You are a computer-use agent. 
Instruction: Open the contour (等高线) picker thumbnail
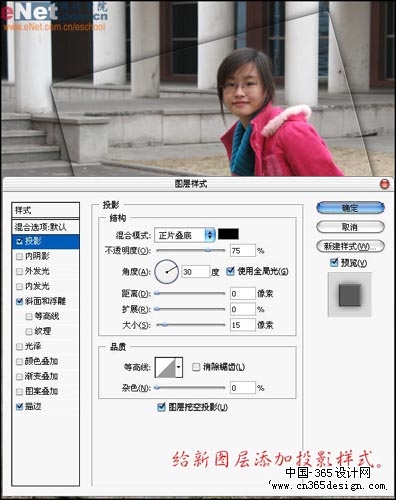[x=165, y=367]
